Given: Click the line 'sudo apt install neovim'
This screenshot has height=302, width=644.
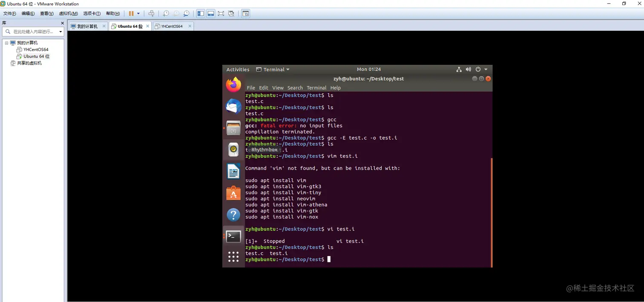Looking at the screenshot, I should [280, 198].
